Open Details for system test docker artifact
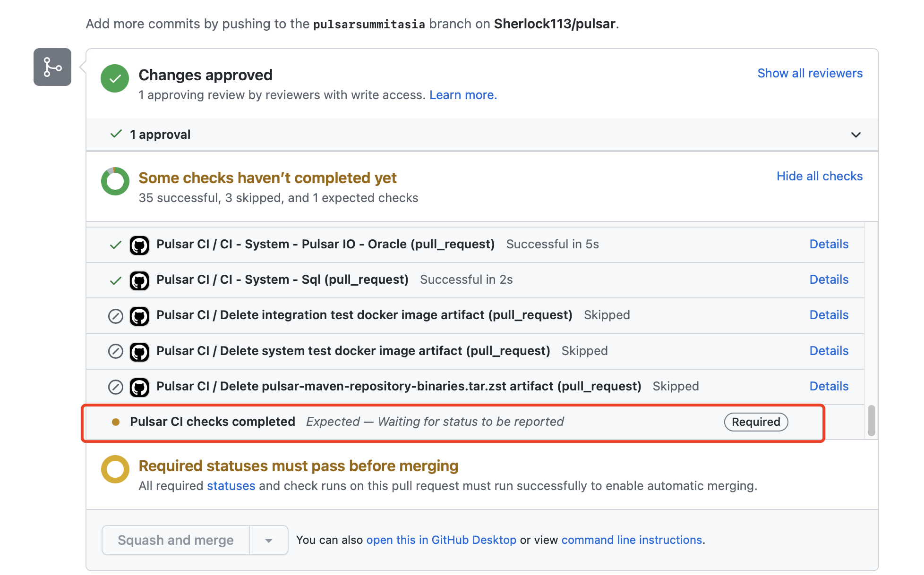The height and width of the screenshot is (575, 924). point(829,351)
